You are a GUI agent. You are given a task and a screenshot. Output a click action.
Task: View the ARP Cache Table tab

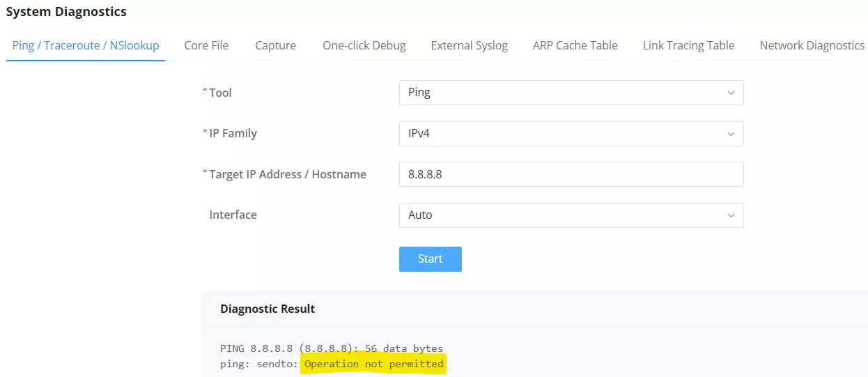(575, 45)
